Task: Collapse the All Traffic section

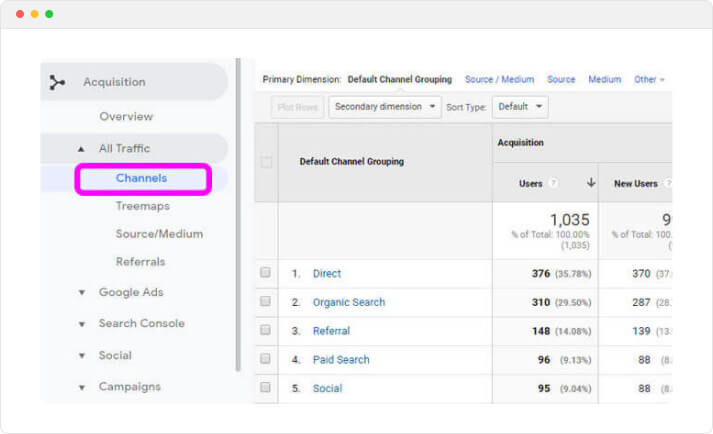Action: (x=81, y=149)
